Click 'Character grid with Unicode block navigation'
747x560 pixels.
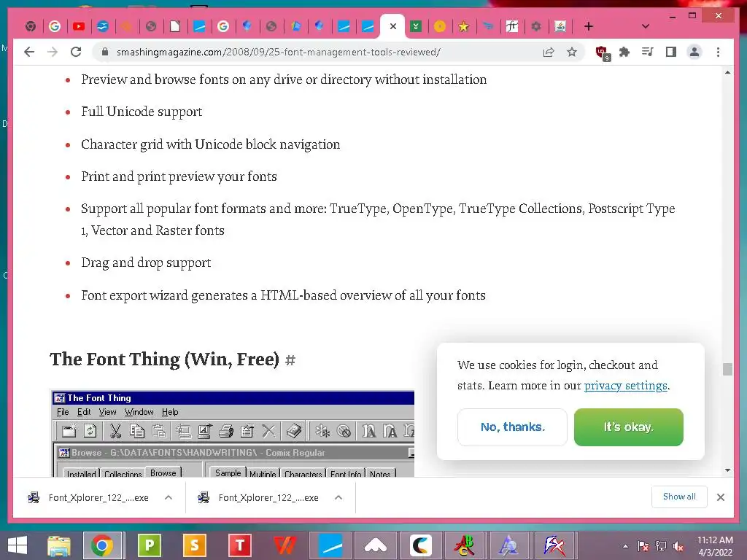click(x=211, y=144)
